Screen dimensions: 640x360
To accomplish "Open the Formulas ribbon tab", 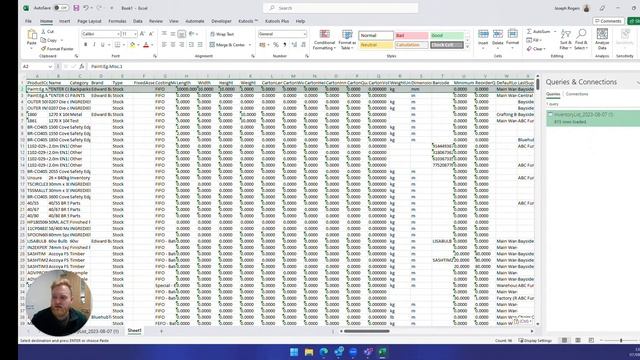I will (x=117, y=21).
